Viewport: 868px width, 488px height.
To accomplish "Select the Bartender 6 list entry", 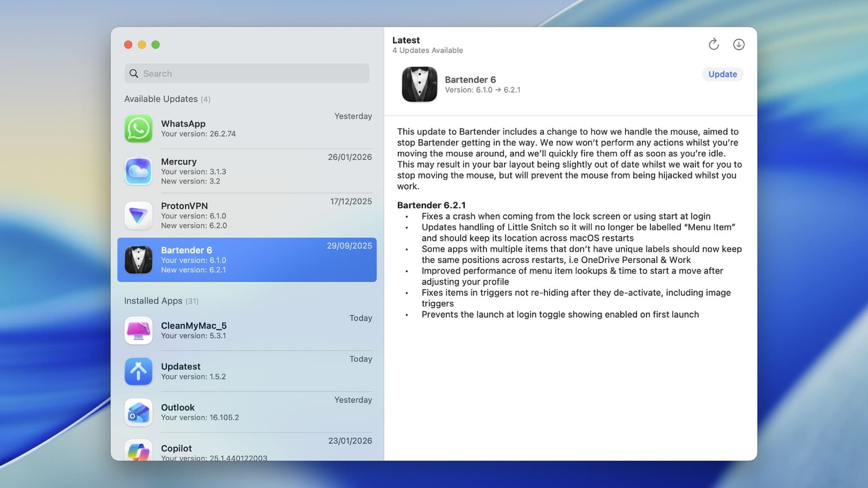I will coord(247,260).
